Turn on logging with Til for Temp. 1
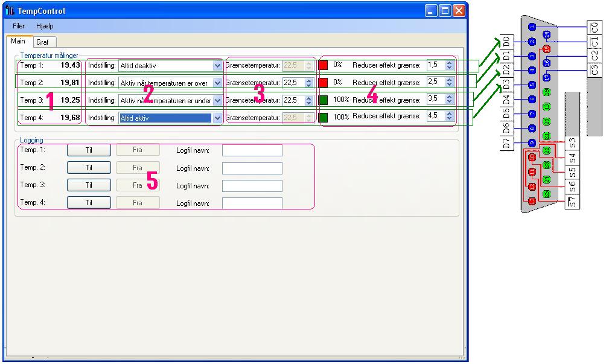This screenshot has width=606, height=364. pos(89,150)
